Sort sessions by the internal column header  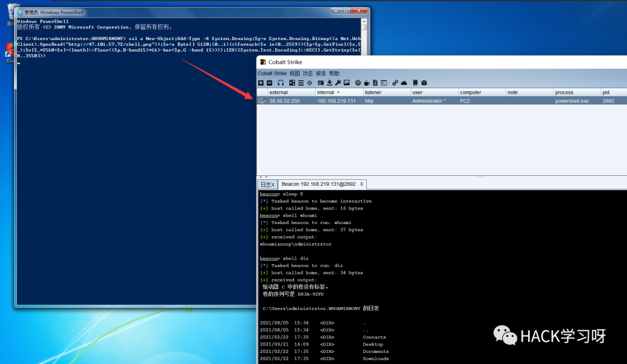point(339,92)
